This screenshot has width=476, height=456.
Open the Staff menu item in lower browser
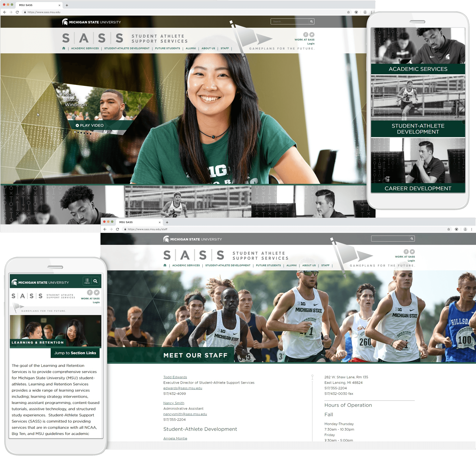(325, 265)
